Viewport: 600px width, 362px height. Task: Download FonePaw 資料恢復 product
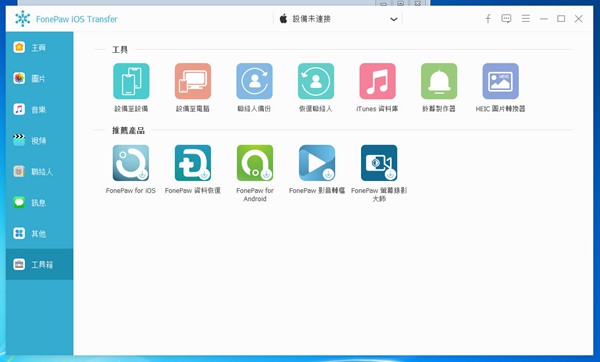(193, 163)
